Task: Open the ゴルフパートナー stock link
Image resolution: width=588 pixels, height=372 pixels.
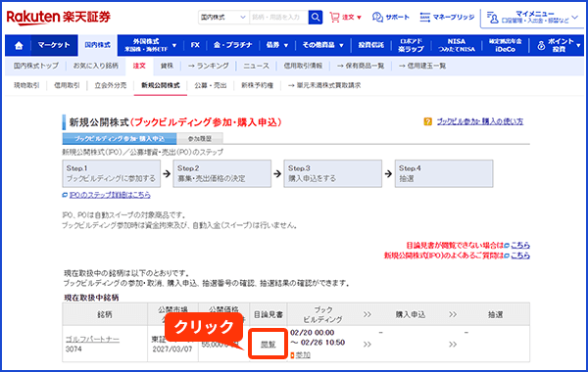Action: click(92, 339)
